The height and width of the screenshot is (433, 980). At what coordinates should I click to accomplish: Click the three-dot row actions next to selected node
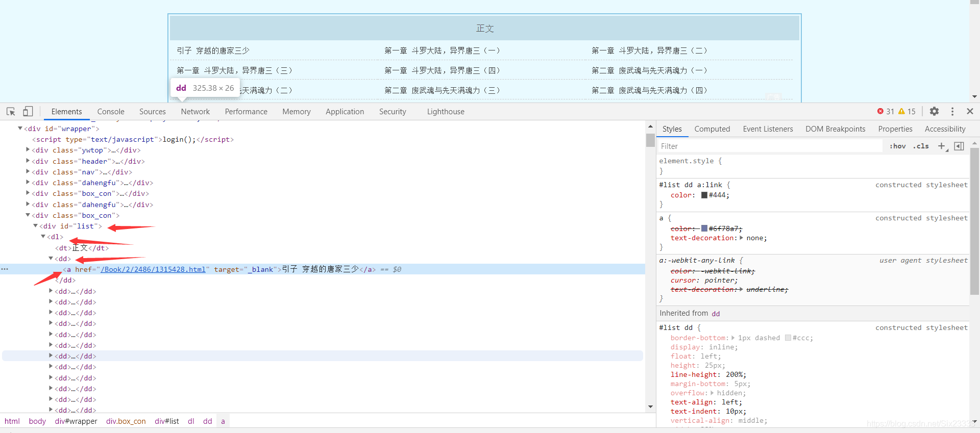pyautogui.click(x=5, y=269)
